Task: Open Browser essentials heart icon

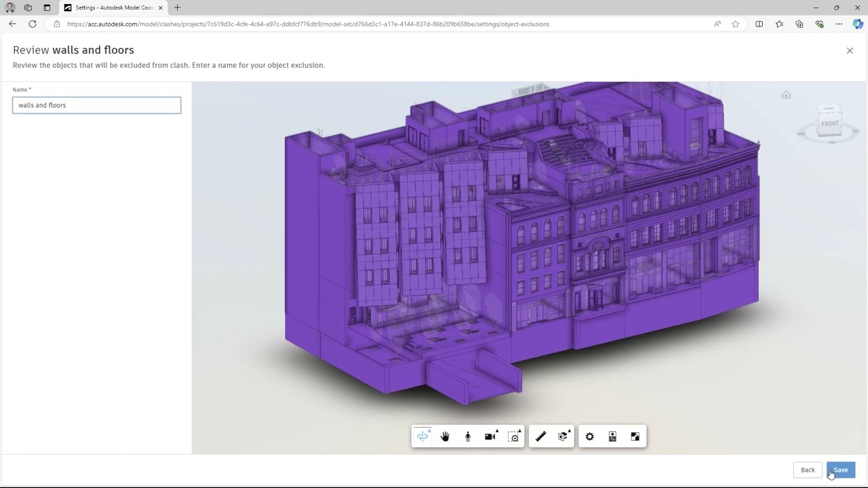Action: click(819, 24)
